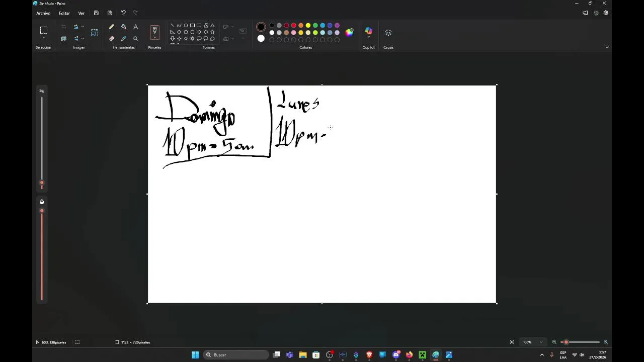644x362 pixels.
Task: Open the Editar menu
Action: [64, 13]
